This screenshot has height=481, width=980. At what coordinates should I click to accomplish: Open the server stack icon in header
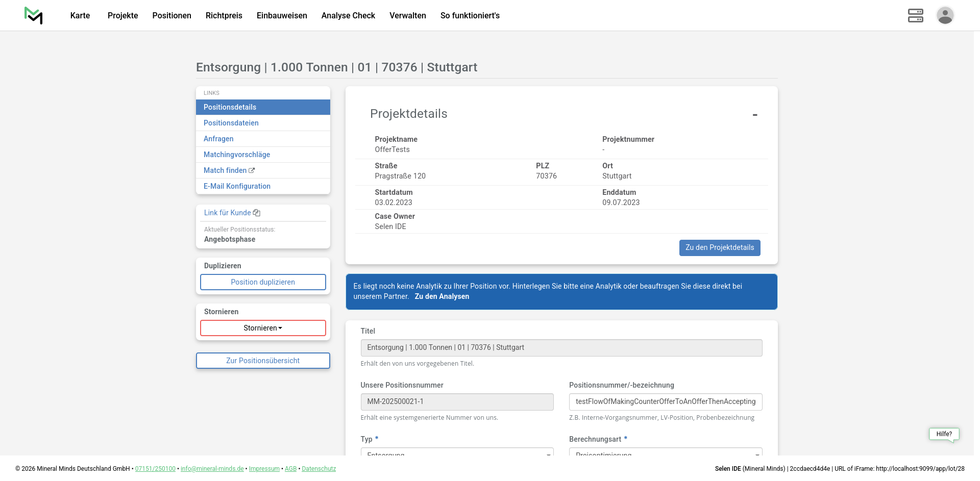[x=915, y=15]
